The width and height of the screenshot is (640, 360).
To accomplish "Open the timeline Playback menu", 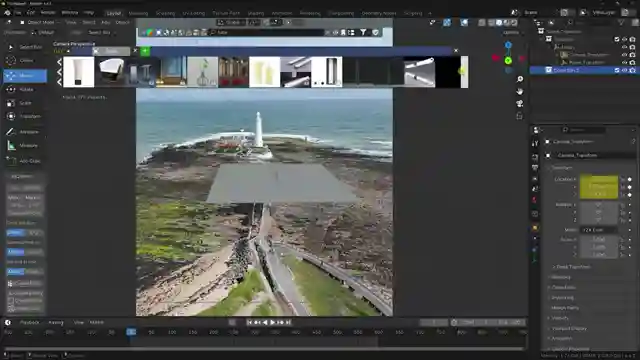I will pos(29,322).
